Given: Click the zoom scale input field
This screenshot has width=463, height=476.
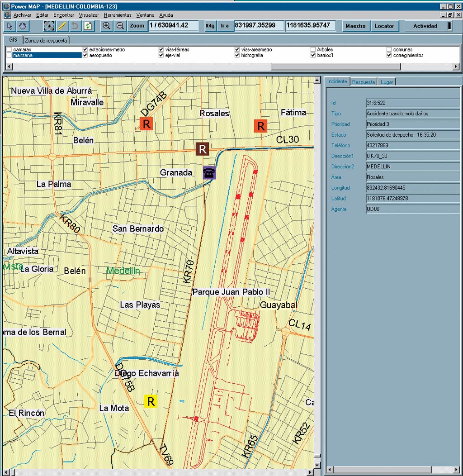Looking at the screenshot, I should [173, 26].
